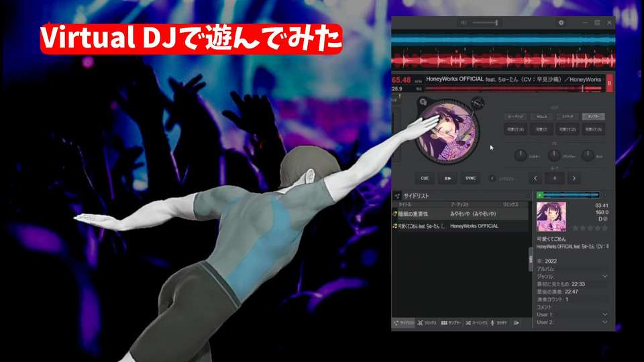Open the リミックス bottom tab
The height and width of the screenshot is (362, 644).
tap(427, 323)
